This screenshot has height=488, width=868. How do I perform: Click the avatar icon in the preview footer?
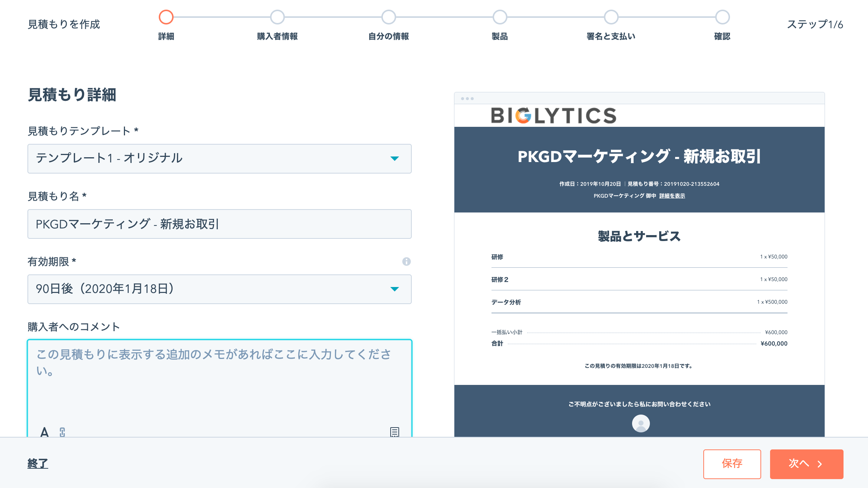click(x=641, y=423)
